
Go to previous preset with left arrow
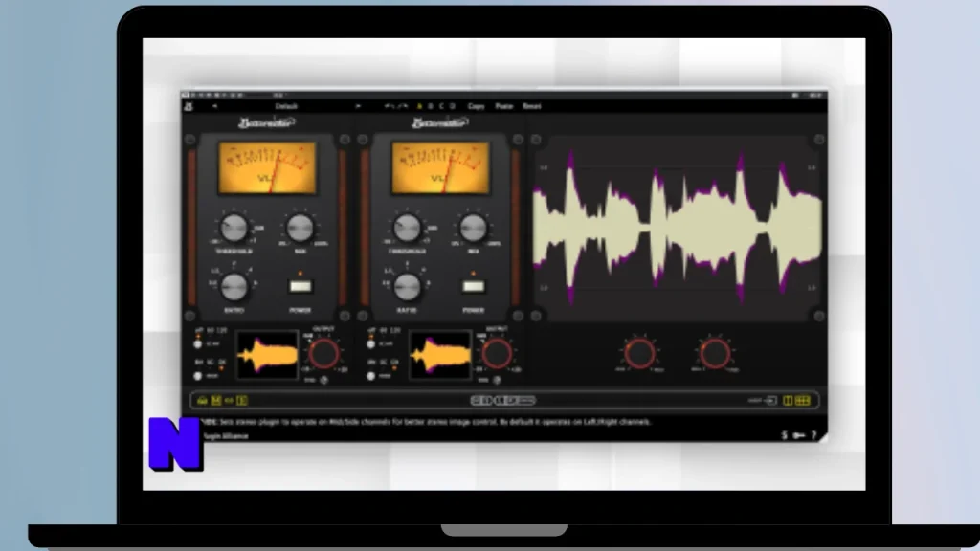[214, 107]
